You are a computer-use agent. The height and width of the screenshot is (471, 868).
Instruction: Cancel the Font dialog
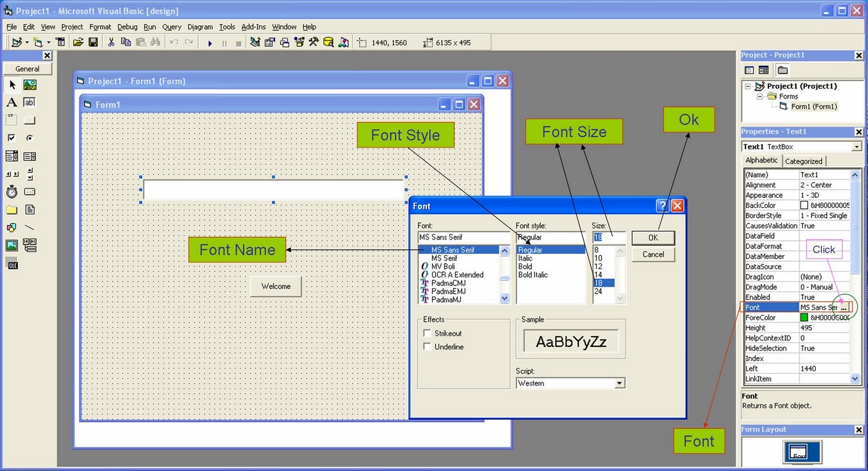coord(653,255)
